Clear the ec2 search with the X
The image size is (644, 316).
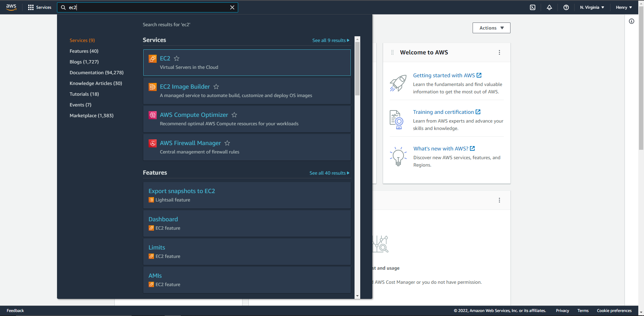pyautogui.click(x=232, y=7)
